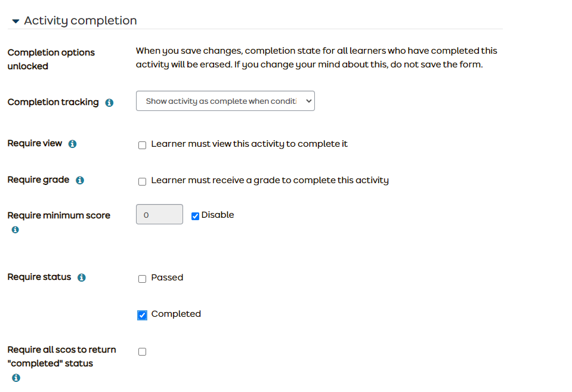The image size is (572, 392).
Task: Check learner must receive a grade option
Action: (x=142, y=180)
